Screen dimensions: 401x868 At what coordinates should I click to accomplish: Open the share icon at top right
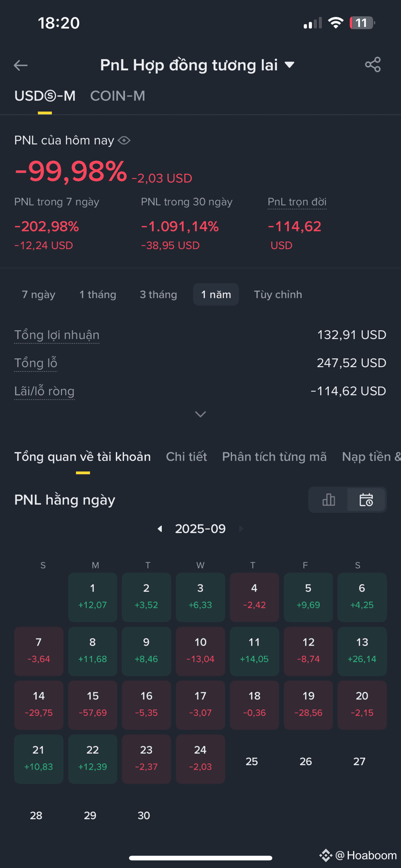[x=373, y=65]
